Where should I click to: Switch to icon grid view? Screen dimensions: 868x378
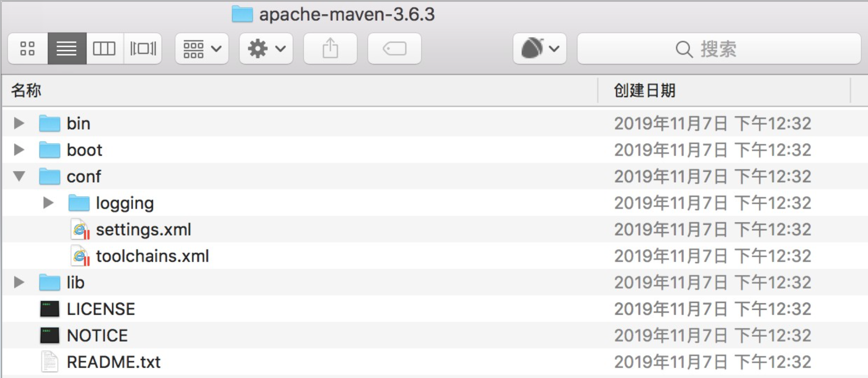28,48
